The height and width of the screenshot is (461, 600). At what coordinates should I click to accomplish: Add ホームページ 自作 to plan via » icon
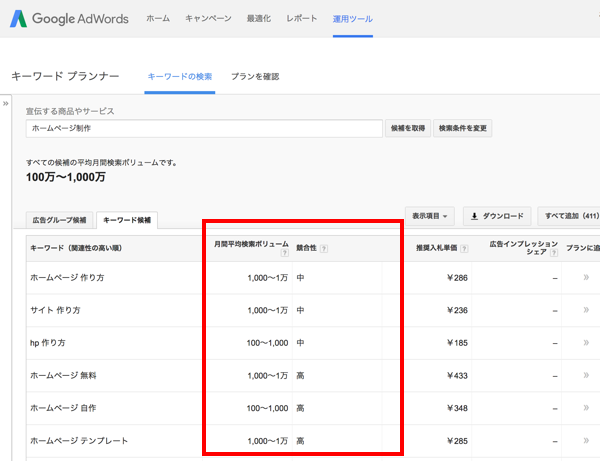click(x=586, y=408)
